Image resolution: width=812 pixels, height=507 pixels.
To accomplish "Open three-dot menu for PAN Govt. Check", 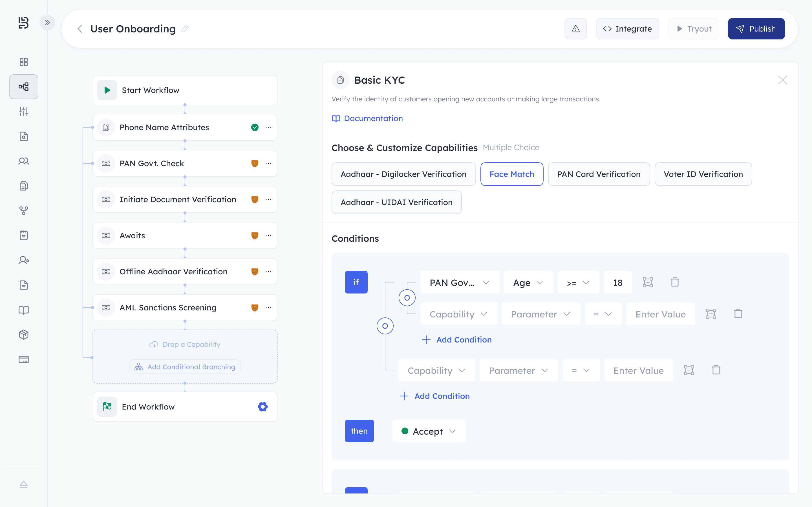I will (268, 163).
